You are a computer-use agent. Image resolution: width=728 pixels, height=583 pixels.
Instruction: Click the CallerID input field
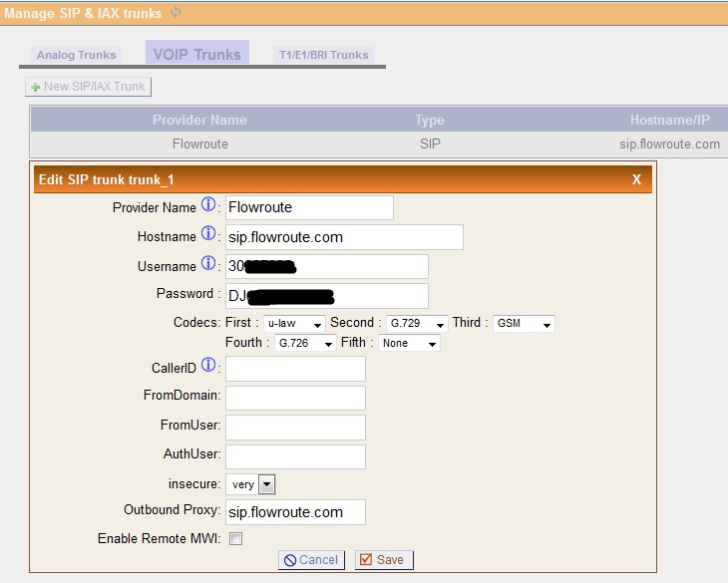(296, 369)
